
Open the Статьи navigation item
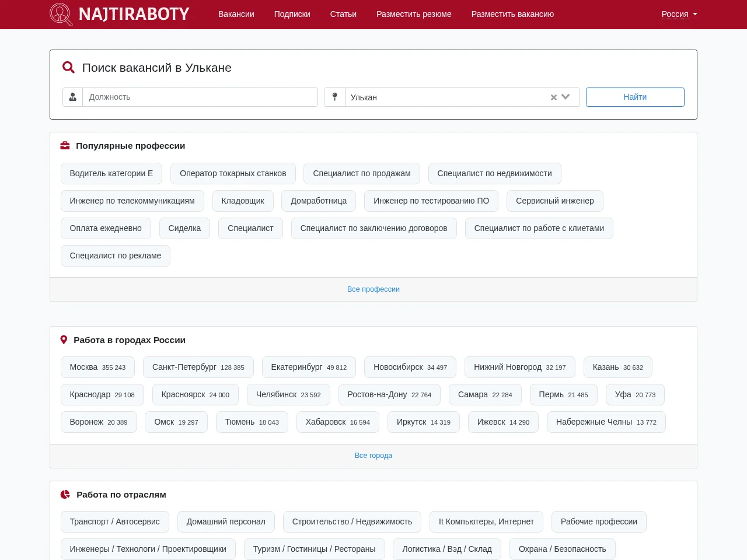coord(343,14)
